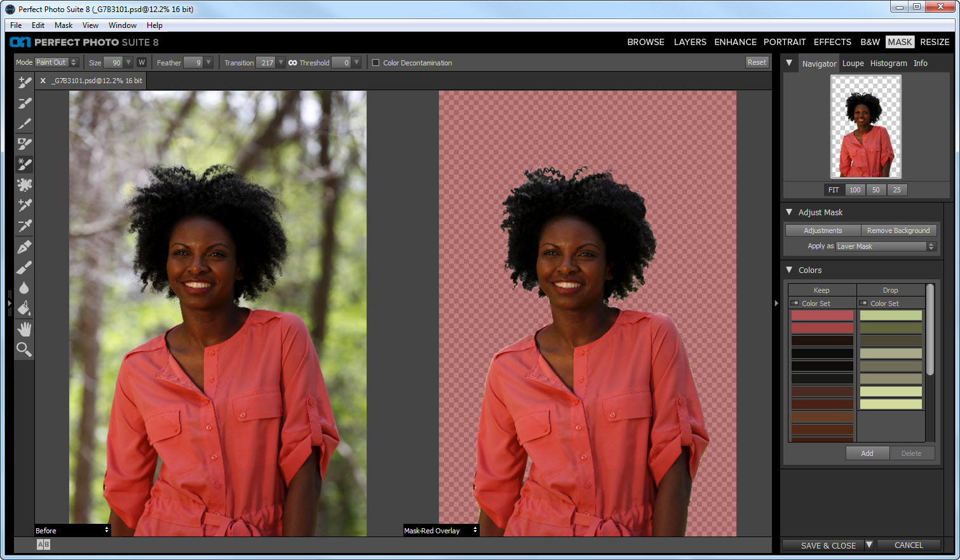The height and width of the screenshot is (560, 960).
Task: Switch to the Histogram tab
Action: (888, 63)
